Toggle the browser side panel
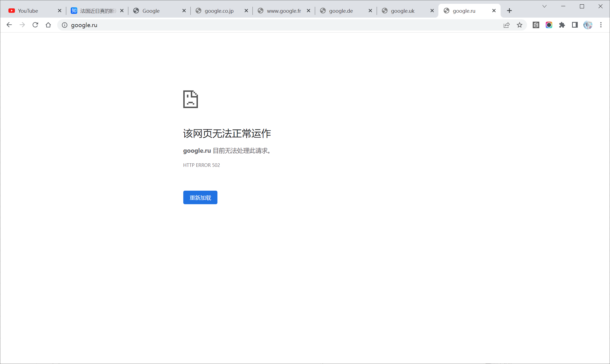 tap(575, 25)
